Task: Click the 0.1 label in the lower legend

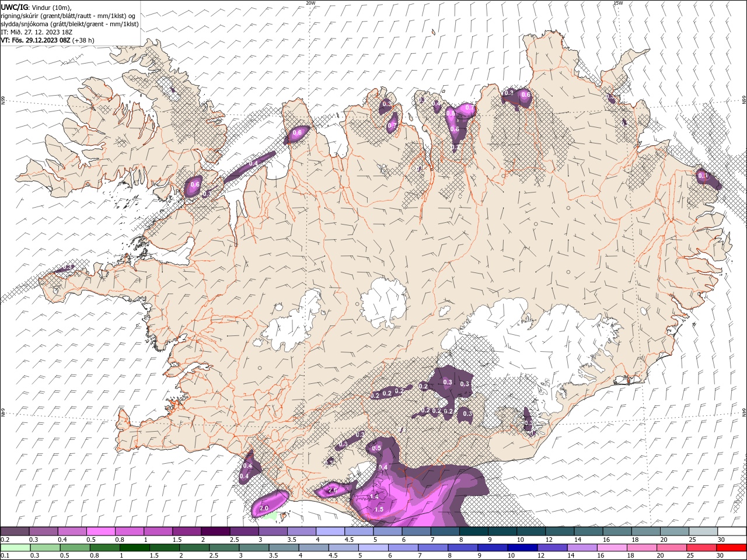Action: (x=4, y=556)
